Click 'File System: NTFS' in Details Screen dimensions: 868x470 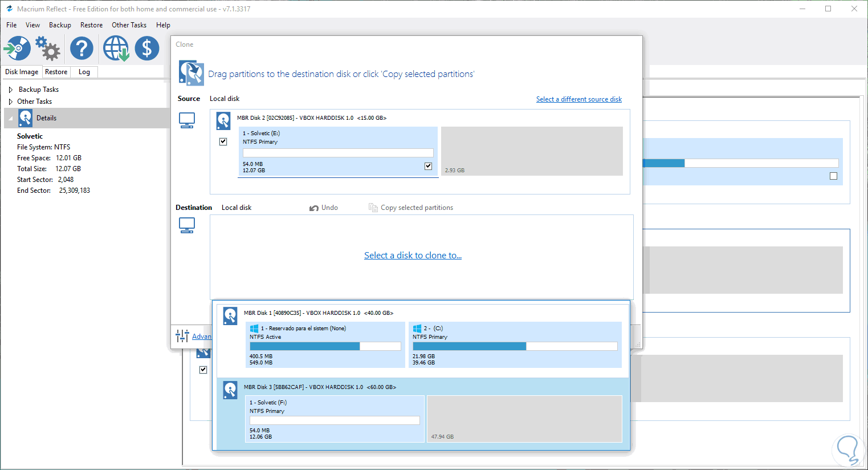pos(44,147)
